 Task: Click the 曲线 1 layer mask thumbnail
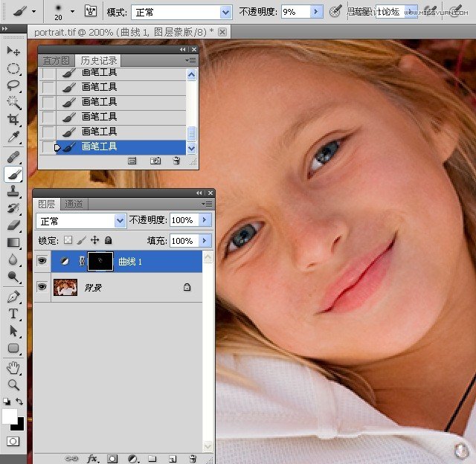(100, 261)
